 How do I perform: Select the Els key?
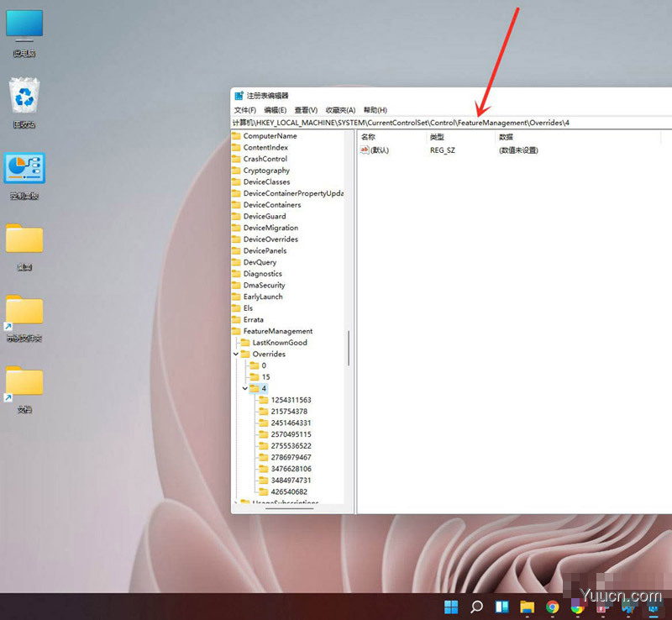point(248,308)
